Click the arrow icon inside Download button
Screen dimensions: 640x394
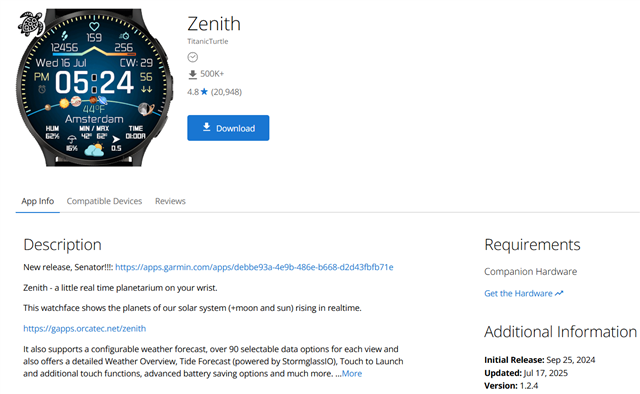pyautogui.click(x=207, y=127)
